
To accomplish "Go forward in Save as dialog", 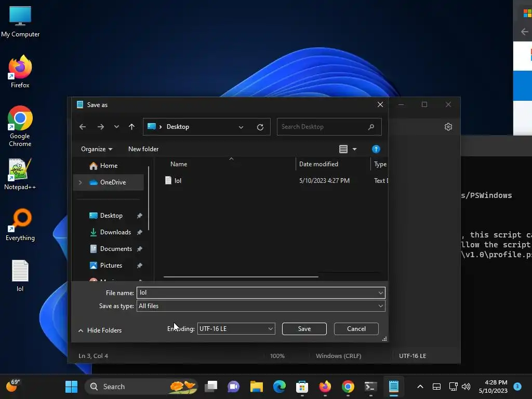I will pyautogui.click(x=101, y=127).
